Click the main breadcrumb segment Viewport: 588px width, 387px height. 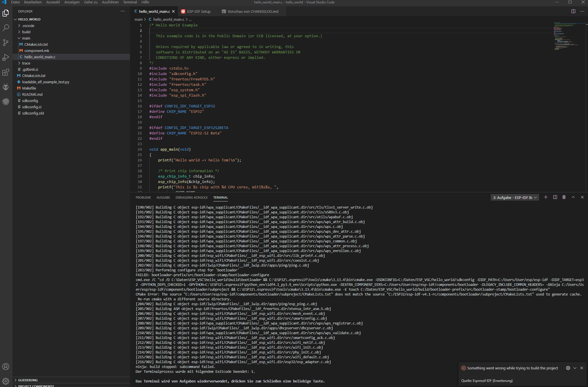(x=139, y=19)
